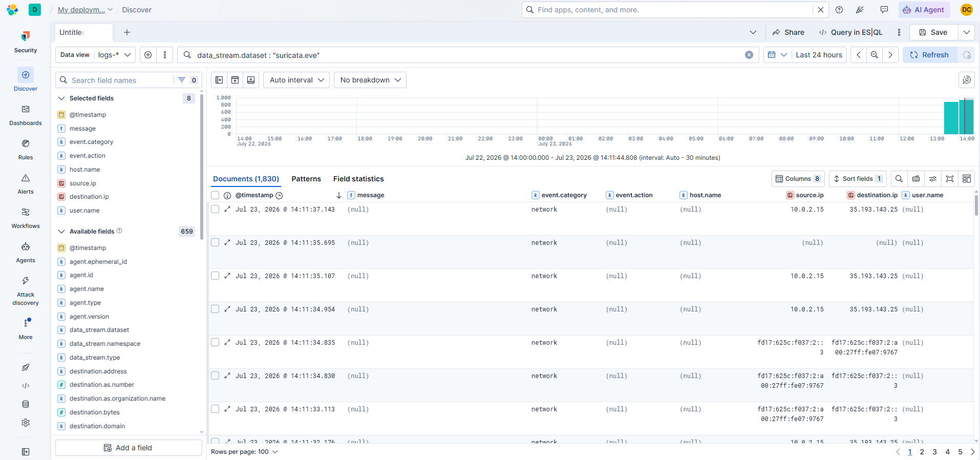
Task: Open the date quick menu calendar dropdown
Action: (777, 55)
